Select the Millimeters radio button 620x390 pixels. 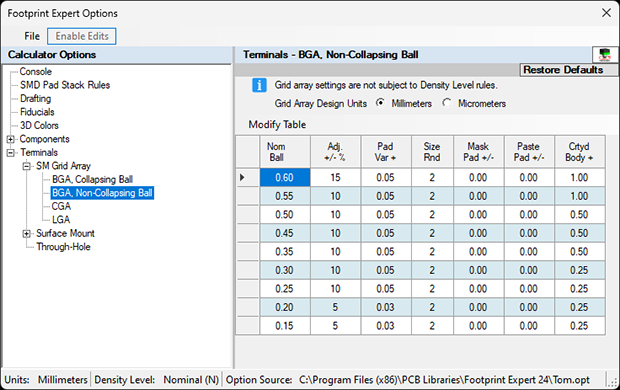[x=380, y=103]
